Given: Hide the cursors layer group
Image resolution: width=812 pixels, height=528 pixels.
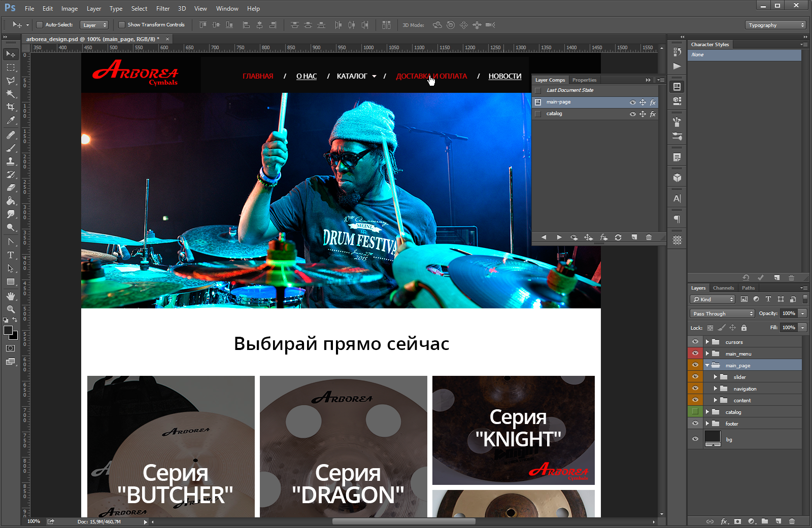Looking at the screenshot, I should coord(695,342).
